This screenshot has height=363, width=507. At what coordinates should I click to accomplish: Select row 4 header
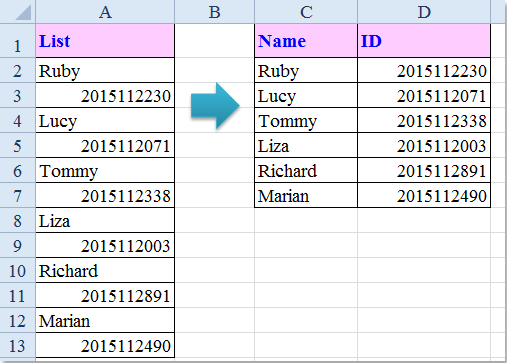point(17,120)
